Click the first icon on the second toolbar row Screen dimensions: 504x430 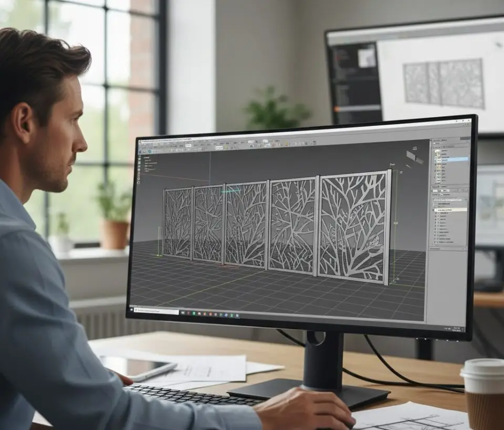point(141,151)
